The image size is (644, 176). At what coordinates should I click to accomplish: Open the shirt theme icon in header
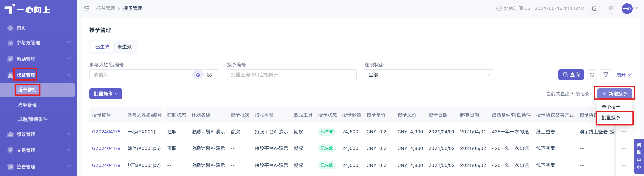[611, 8]
